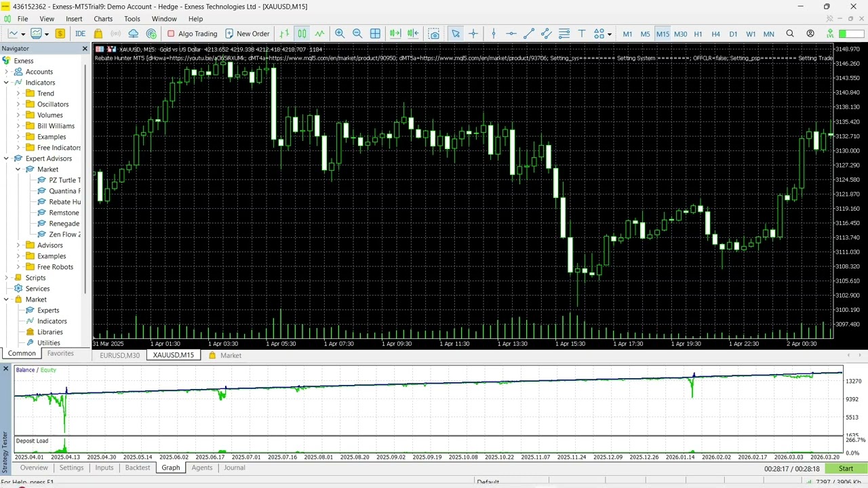Zoom in on the chart
Viewport: 868px width, 488px height.
click(340, 33)
